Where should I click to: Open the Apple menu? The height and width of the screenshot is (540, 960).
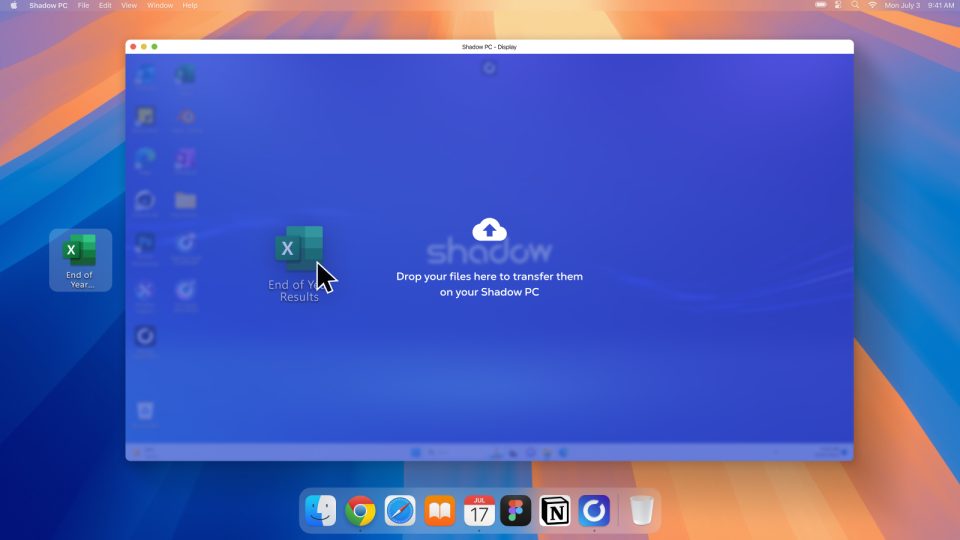pos(13,5)
